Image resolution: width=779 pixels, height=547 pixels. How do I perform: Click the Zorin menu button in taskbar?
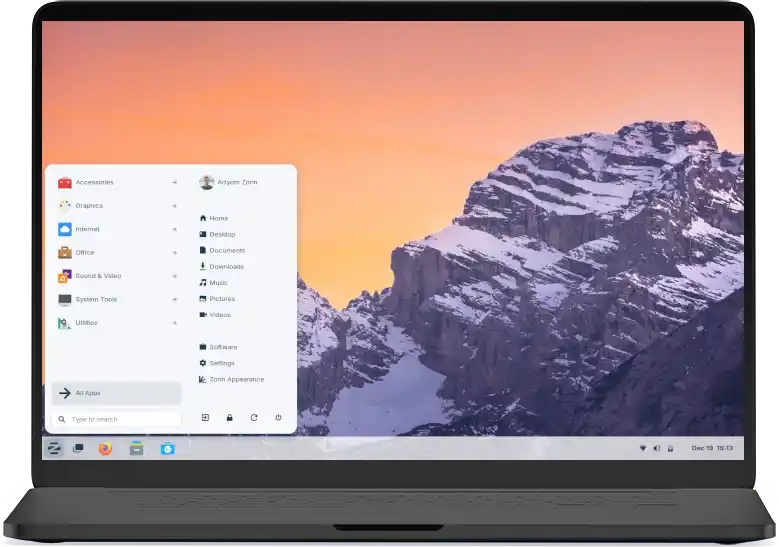pos(55,448)
